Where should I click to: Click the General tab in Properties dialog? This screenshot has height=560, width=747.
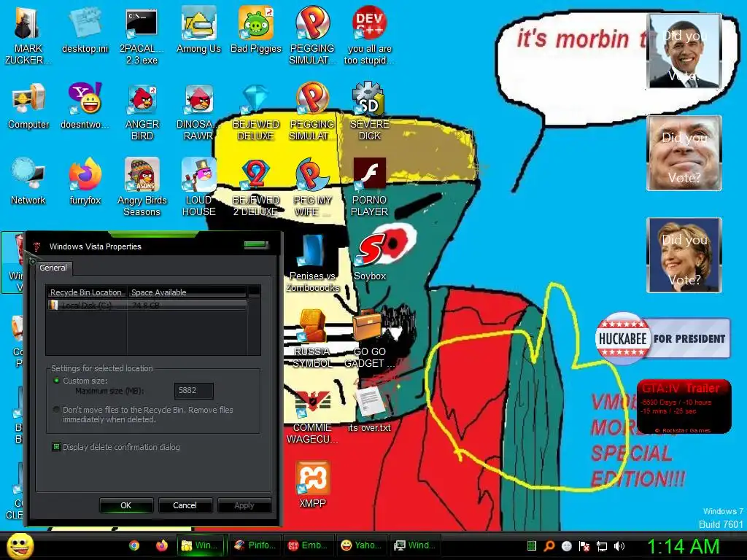pyautogui.click(x=53, y=268)
